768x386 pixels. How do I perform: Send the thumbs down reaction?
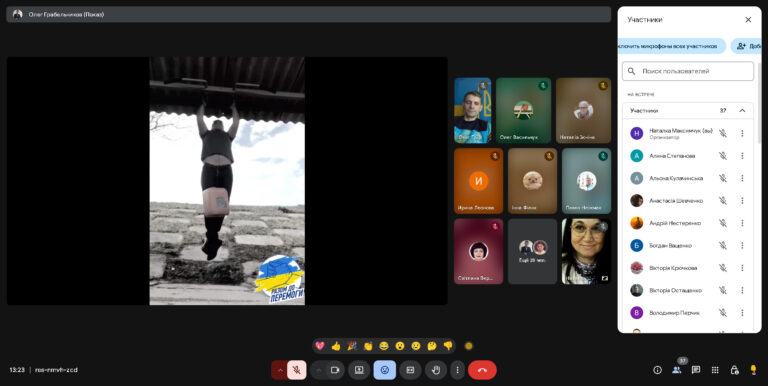coord(448,346)
